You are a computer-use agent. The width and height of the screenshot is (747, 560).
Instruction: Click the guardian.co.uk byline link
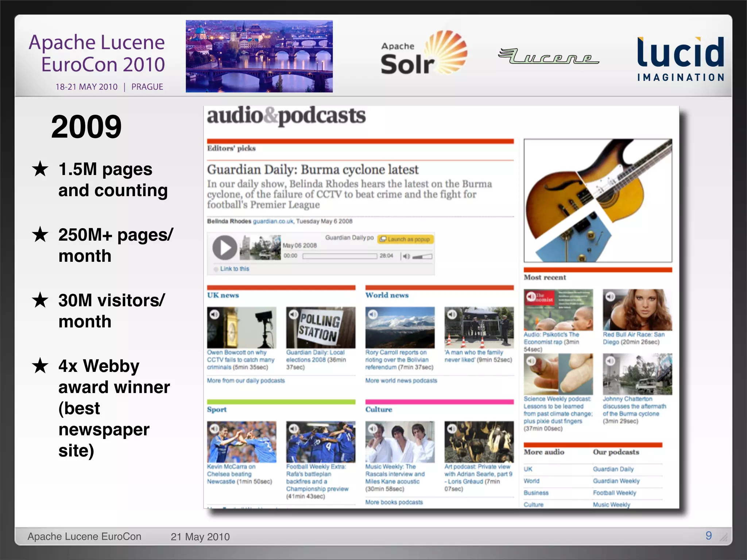[273, 221]
